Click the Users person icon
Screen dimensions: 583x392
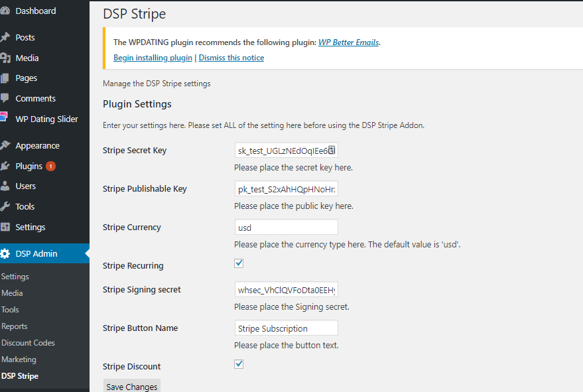(5, 186)
